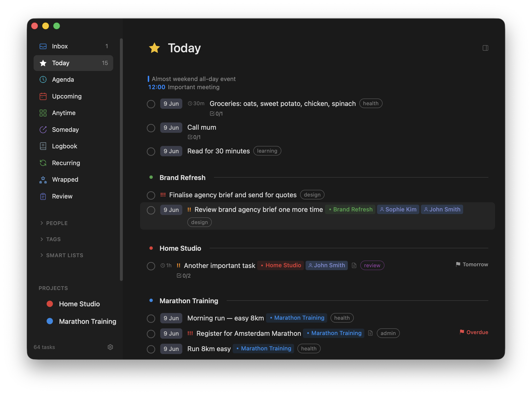Screen dimensions: 532x395
Task: Click the note icon on Another important task
Action: (354, 266)
